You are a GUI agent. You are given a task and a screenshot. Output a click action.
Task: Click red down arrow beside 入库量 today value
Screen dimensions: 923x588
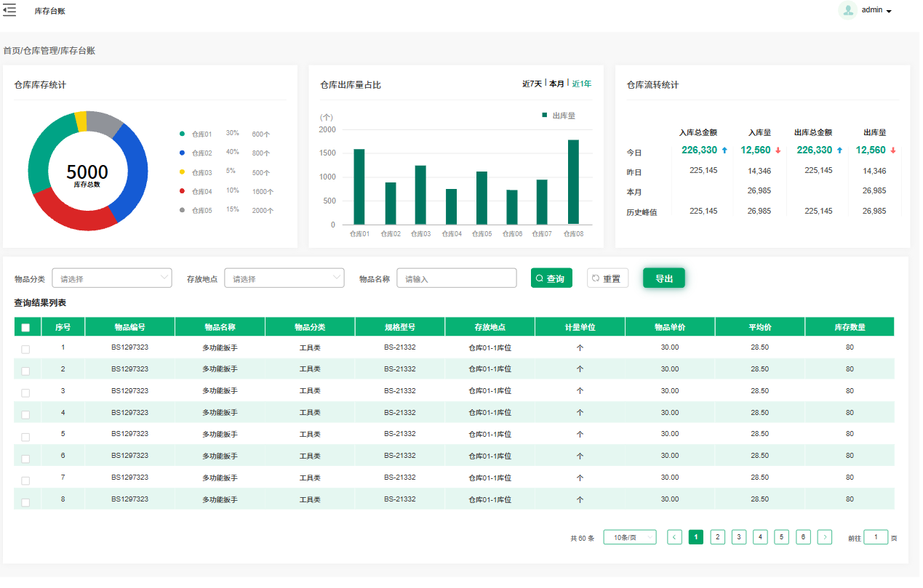tap(778, 150)
